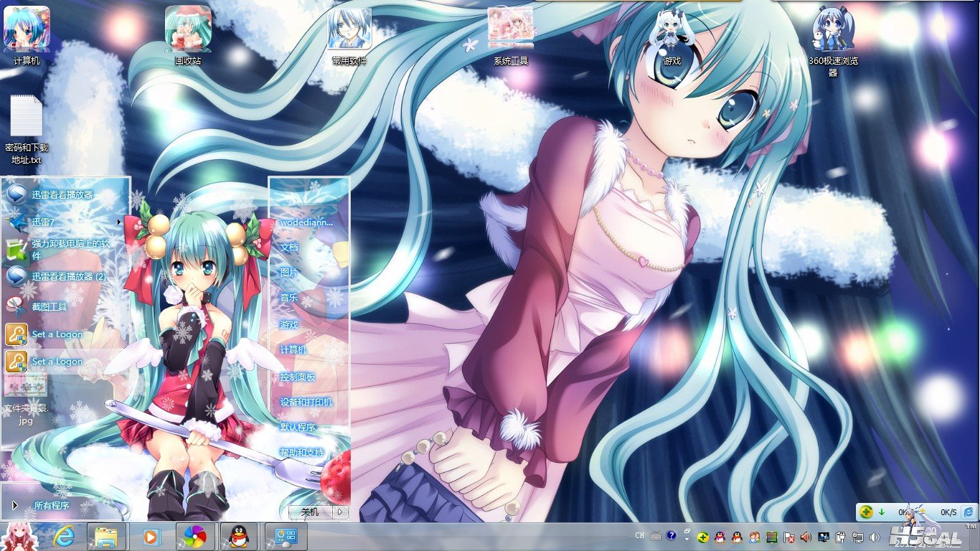Viewport: 980px width, 551px height.
Task: Open 计算机 in the Start menu list
Action: coord(294,349)
